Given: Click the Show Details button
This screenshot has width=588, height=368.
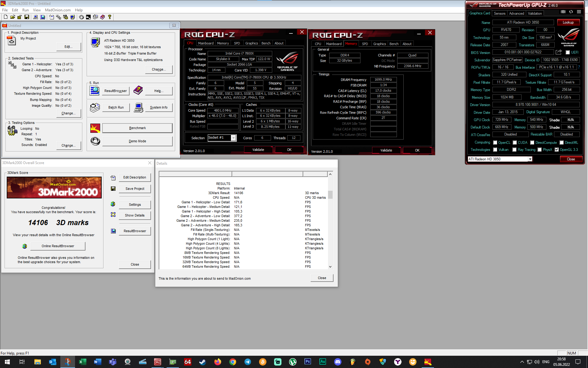Looking at the screenshot, I should 135,215.
